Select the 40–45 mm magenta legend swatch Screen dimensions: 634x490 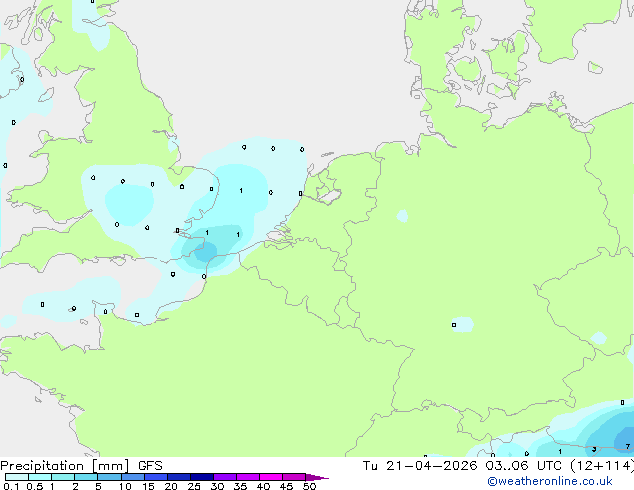coord(271,477)
